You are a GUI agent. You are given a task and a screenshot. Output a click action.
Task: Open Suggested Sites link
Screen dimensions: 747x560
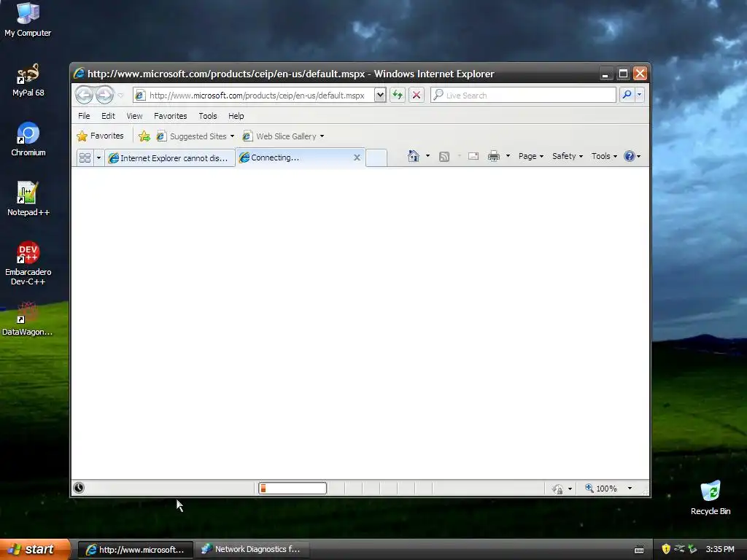click(x=196, y=136)
